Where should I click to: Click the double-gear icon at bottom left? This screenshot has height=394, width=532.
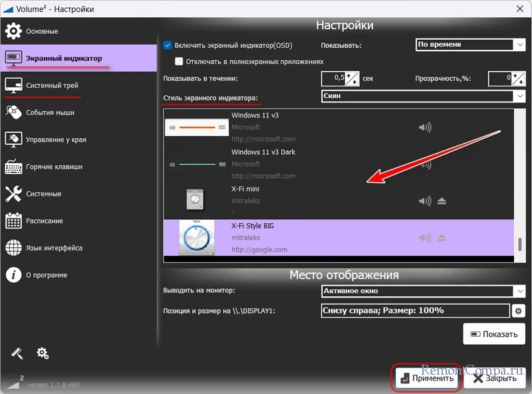(43, 353)
